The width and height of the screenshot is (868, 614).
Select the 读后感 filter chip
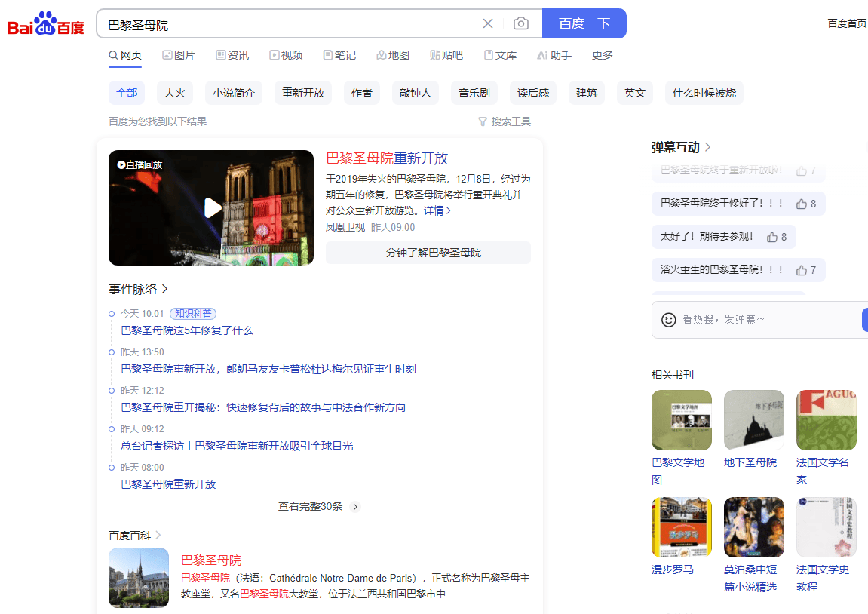[x=533, y=93]
